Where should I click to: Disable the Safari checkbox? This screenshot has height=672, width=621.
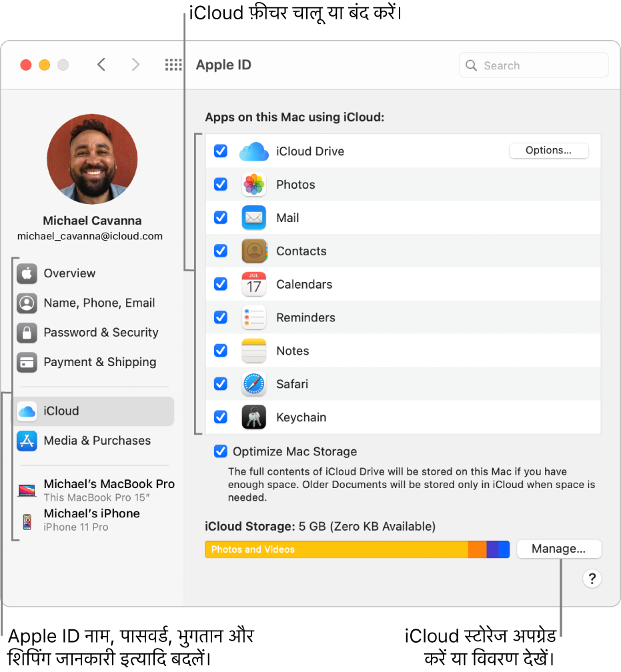tap(220, 383)
